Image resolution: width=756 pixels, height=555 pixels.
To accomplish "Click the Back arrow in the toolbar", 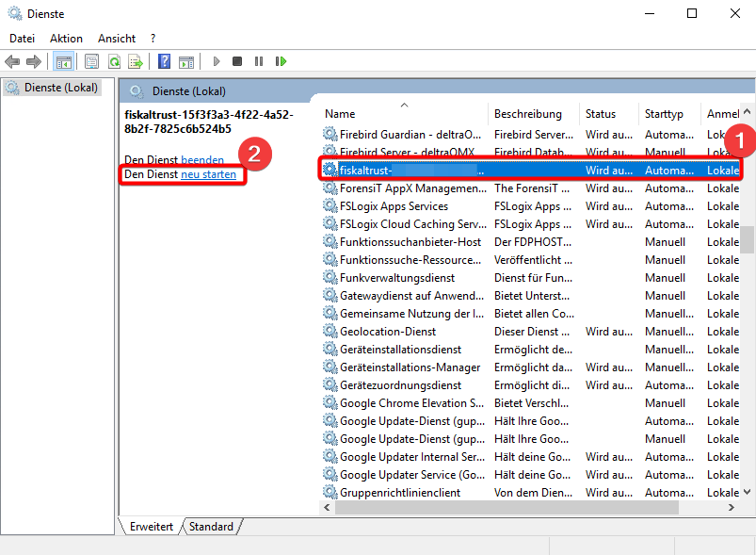I will tap(12, 61).
